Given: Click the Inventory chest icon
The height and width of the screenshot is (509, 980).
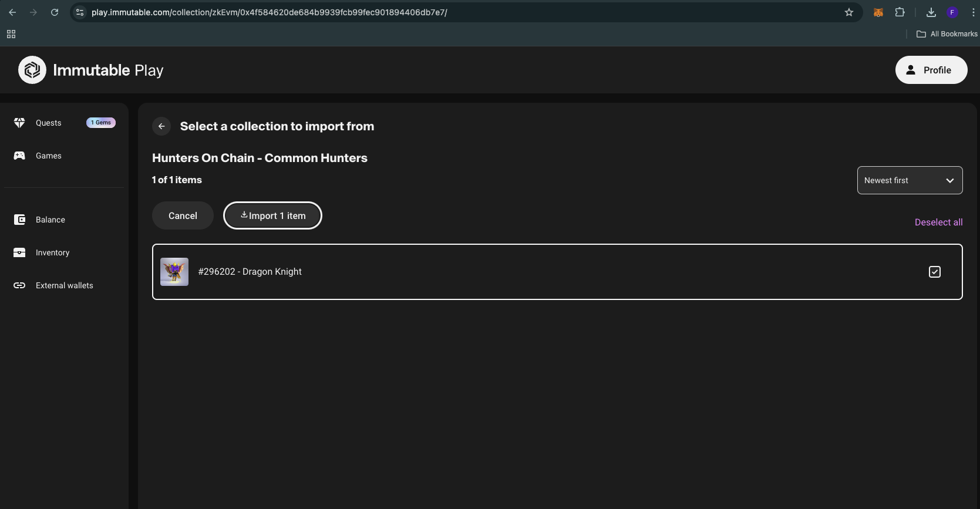Looking at the screenshot, I should 19,252.
